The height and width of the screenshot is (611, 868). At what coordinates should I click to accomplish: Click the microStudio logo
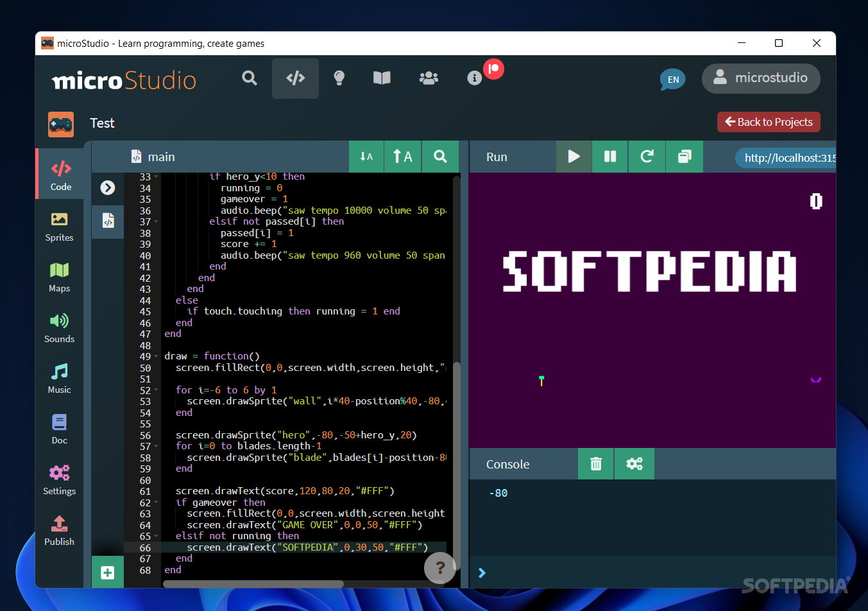point(124,80)
